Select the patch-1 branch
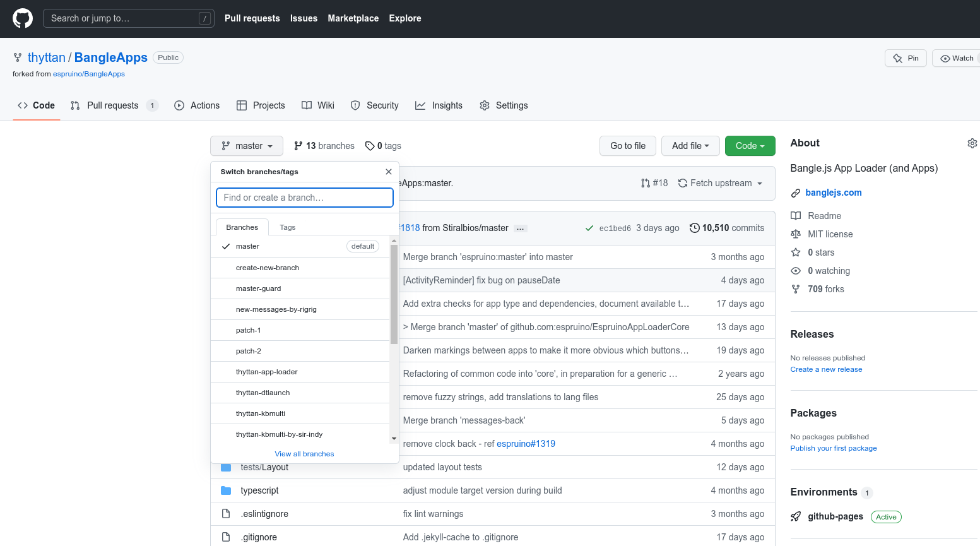The height and width of the screenshot is (546, 980). coord(300,330)
